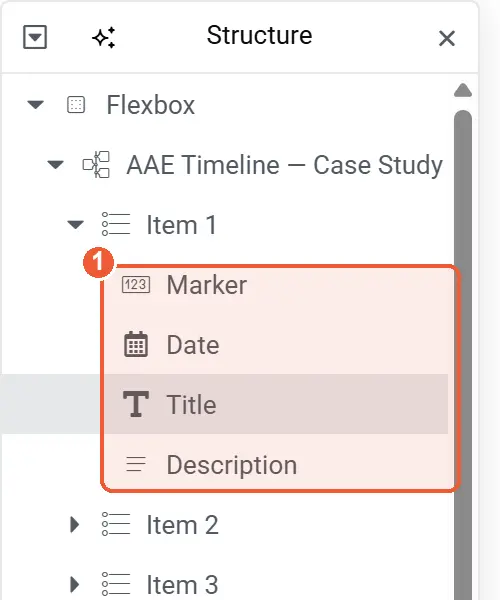Select the Flexbox label

[x=151, y=105]
